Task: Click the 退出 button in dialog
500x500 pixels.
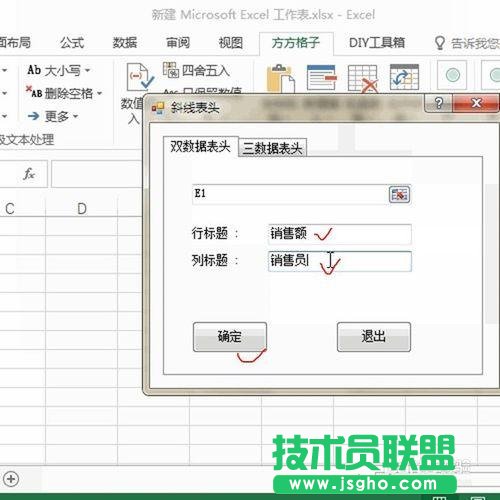Action: click(x=374, y=337)
